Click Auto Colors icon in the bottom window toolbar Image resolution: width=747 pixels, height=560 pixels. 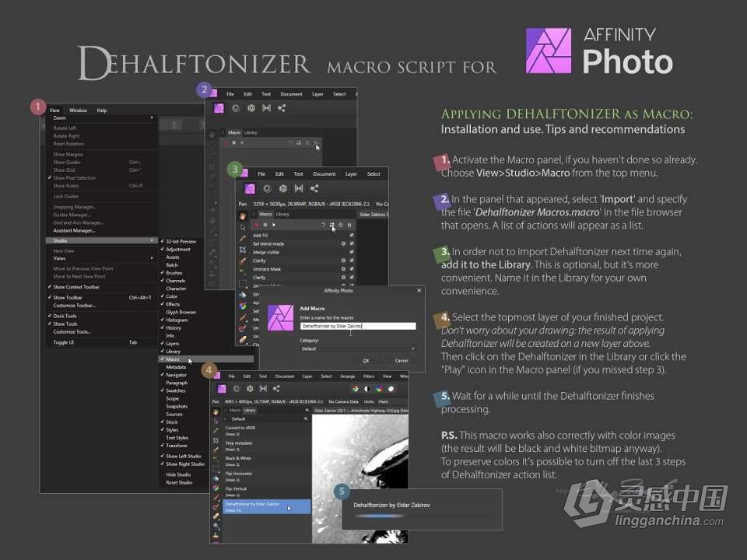(379, 389)
